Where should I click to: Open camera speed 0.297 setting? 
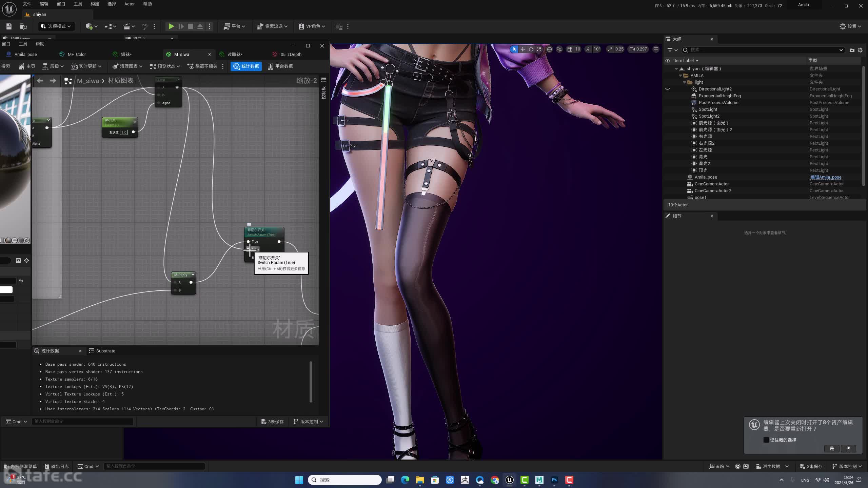[x=638, y=49]
